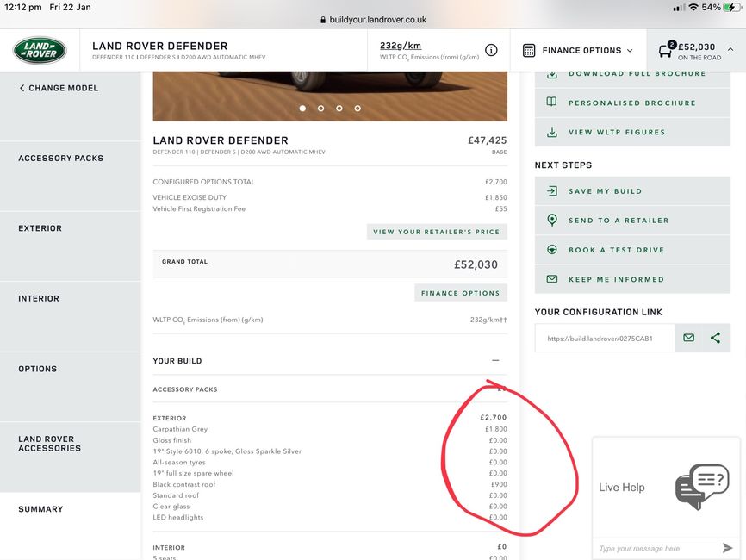The image size is (746, 560).
Task: Expand the Finance Options dropdown
Action: coord(578,51)
